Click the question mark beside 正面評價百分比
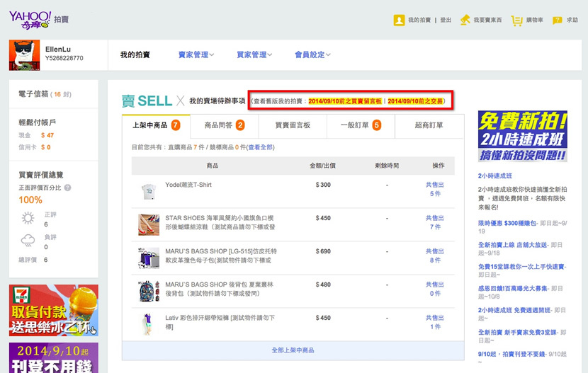The width and height of the screenshot is (588, 373). pyautogui.click(x=68, y=188)
